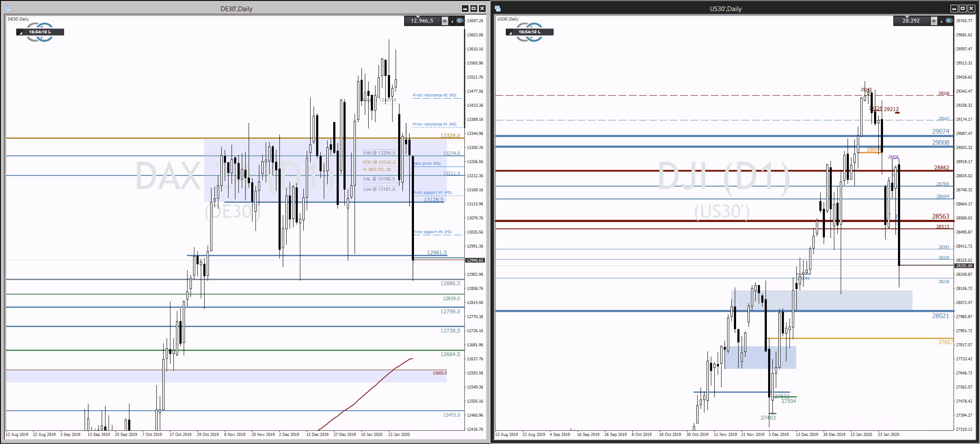Select the 13128.5 level label
The image size is (980, 444).
pyautogui.click(x=434, y=200)
